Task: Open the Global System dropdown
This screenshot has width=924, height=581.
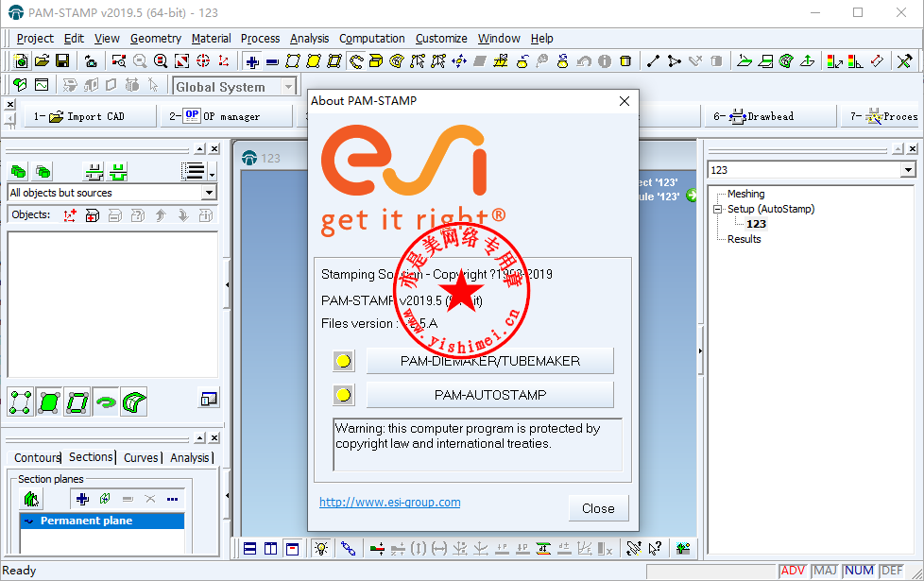Action: point(288,87)
